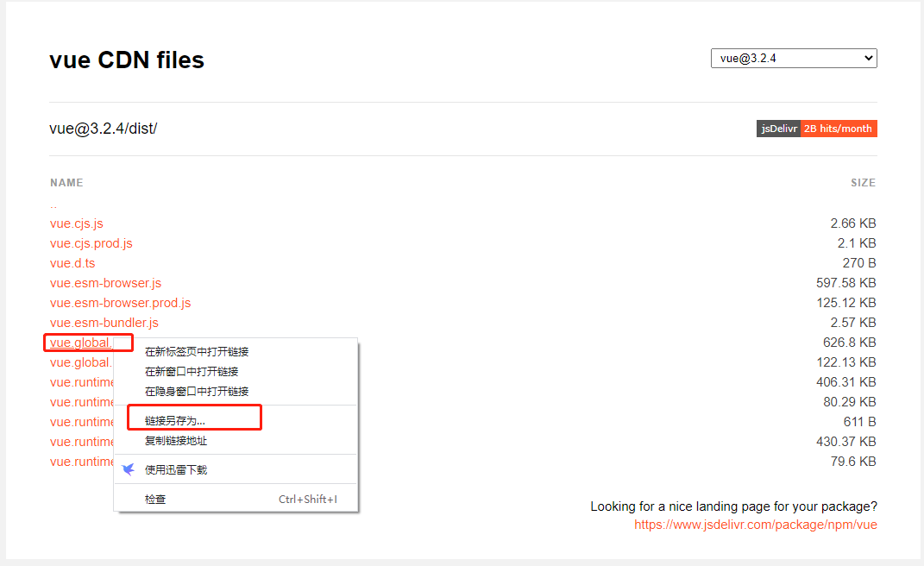924x566 pixels.
Task: Click the vue@3.2.4/dist/ path text
Action: [104, 129]
